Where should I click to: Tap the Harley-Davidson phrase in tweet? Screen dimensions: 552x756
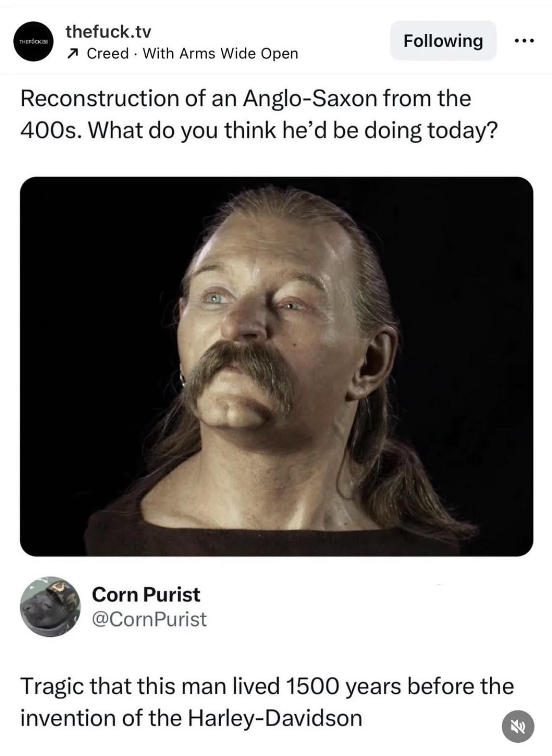coord(275,718)
